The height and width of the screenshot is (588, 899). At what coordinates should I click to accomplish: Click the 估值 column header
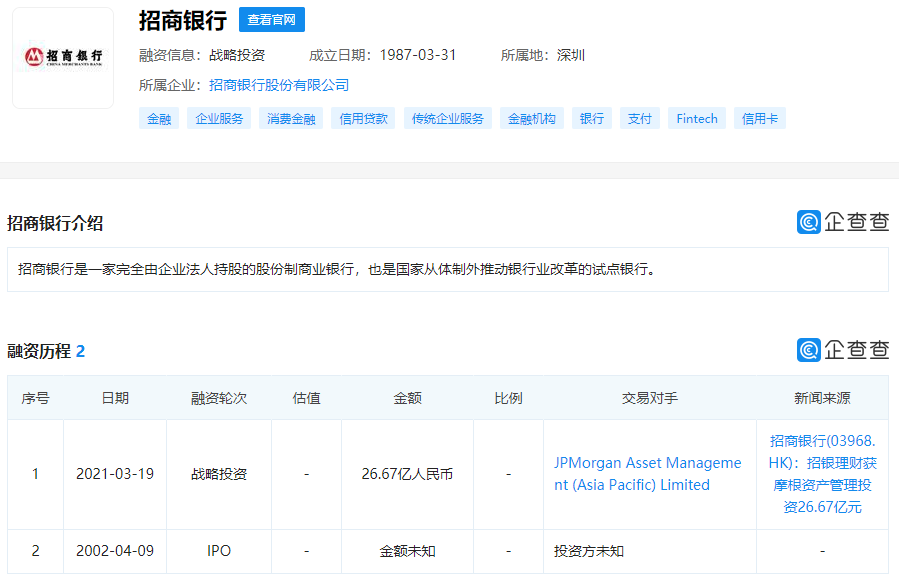tap(307, 398)
